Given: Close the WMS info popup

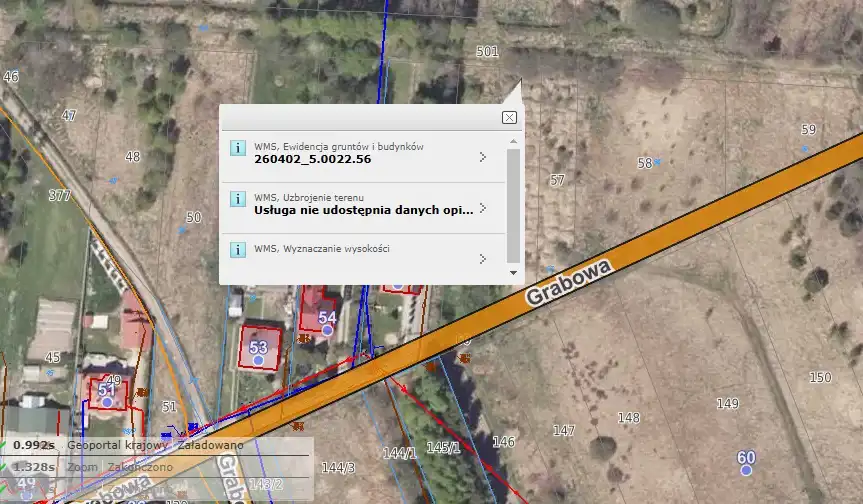Looking at the screenshot, I should coord(509,117).
